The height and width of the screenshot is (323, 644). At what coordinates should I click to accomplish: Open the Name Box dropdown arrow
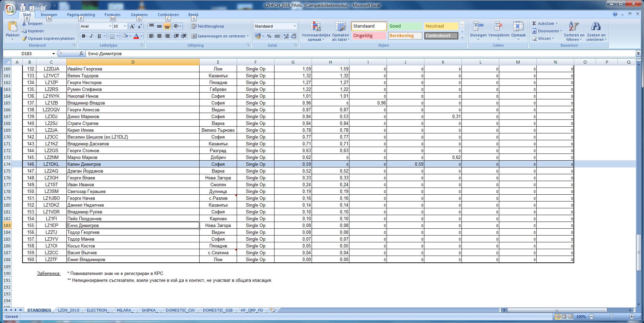pyautogui.click(x=53, y=54)
